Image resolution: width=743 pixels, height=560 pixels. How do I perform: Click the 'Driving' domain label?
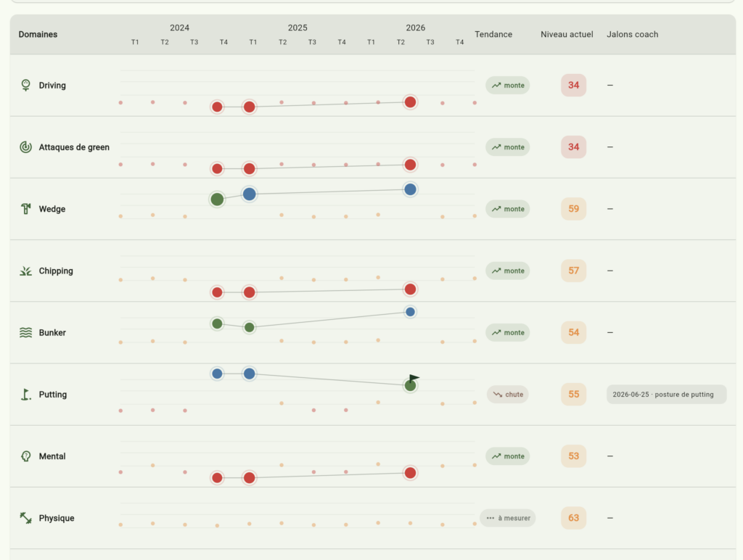pyautogui.click(x=52, y=86)
